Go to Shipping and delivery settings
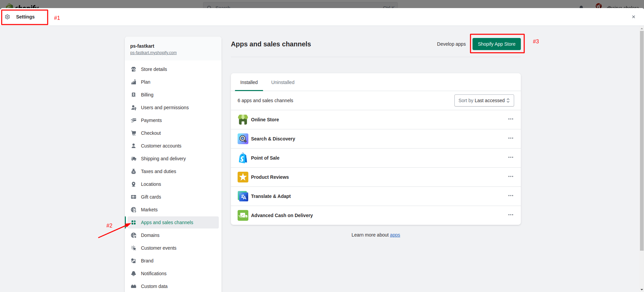 163,159
